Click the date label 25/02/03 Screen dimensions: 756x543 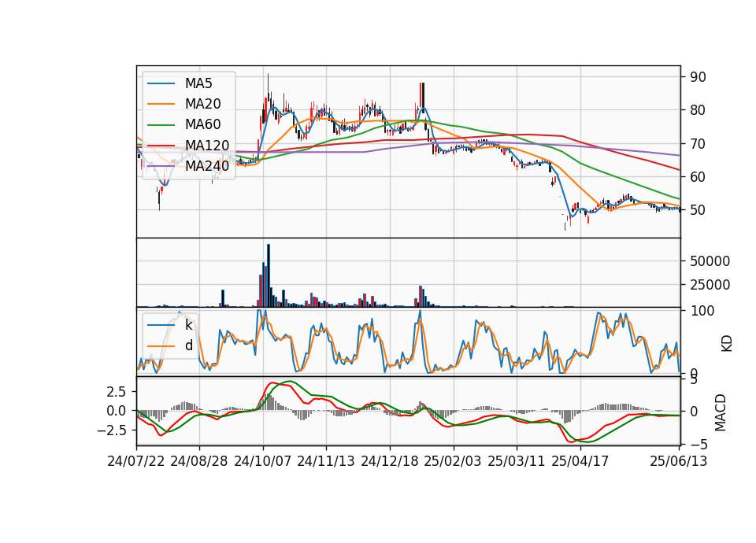[x=454, y=461]
